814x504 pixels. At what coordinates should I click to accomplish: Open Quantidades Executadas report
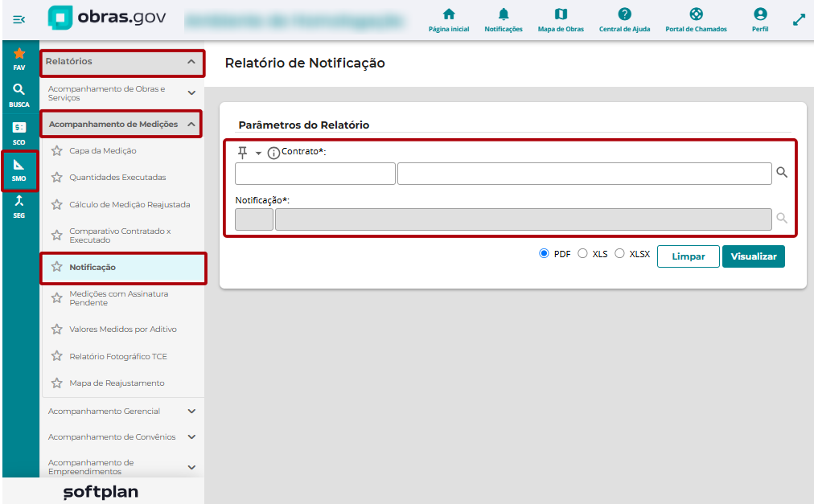[118, 178]
